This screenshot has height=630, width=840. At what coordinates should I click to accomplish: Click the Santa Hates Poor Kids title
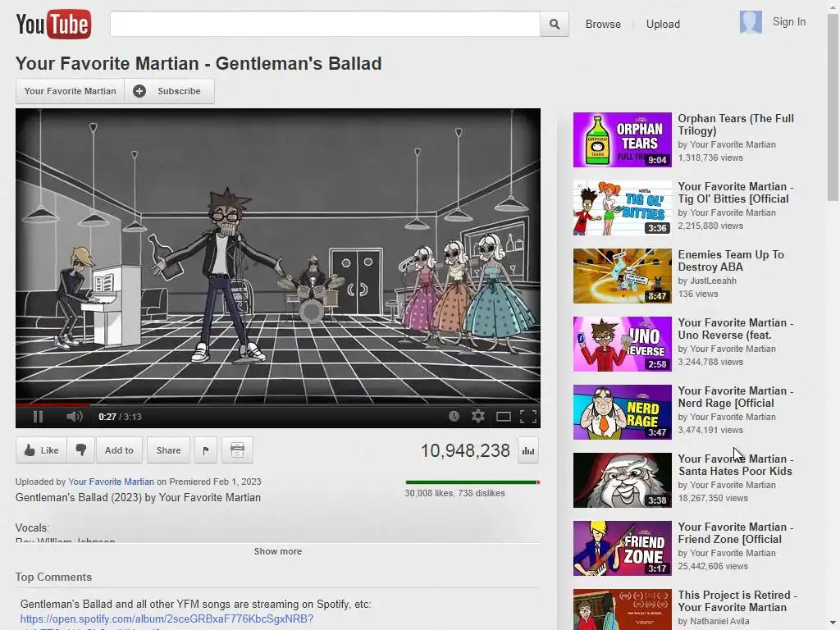tap(735, 464)
